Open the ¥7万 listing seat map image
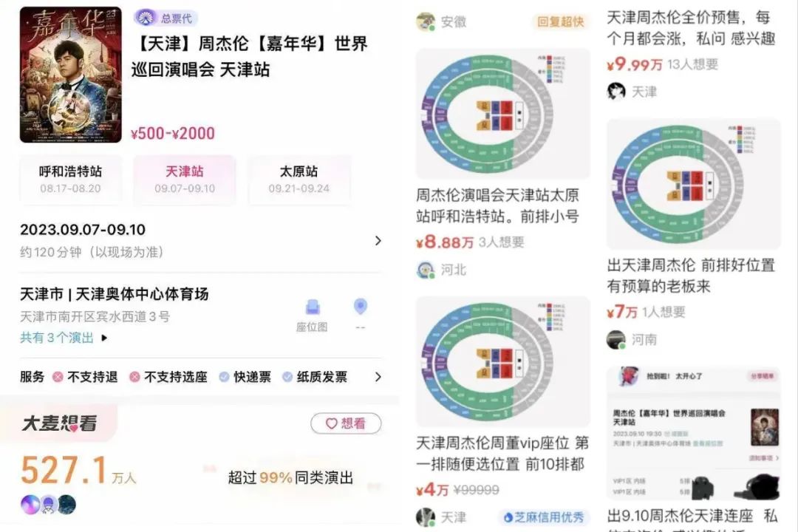Image resolution: width=798 pixels, height=532 pixels. [693, 184]
